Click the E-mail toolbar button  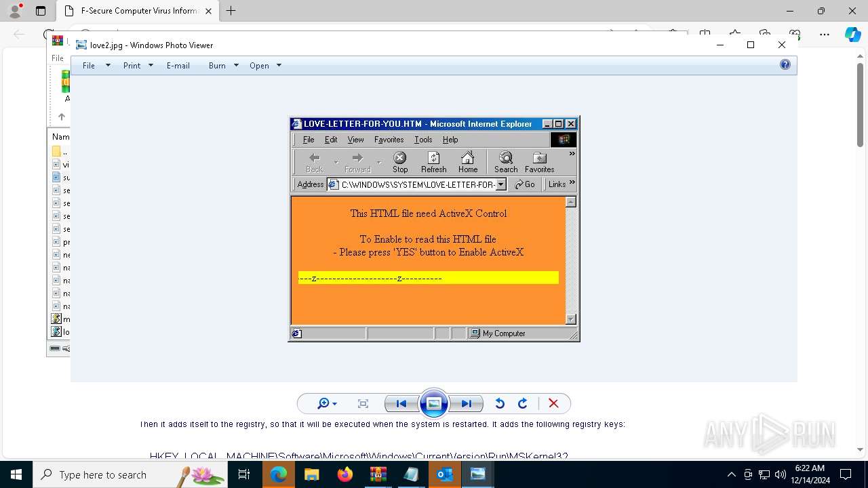pos(178,66)
